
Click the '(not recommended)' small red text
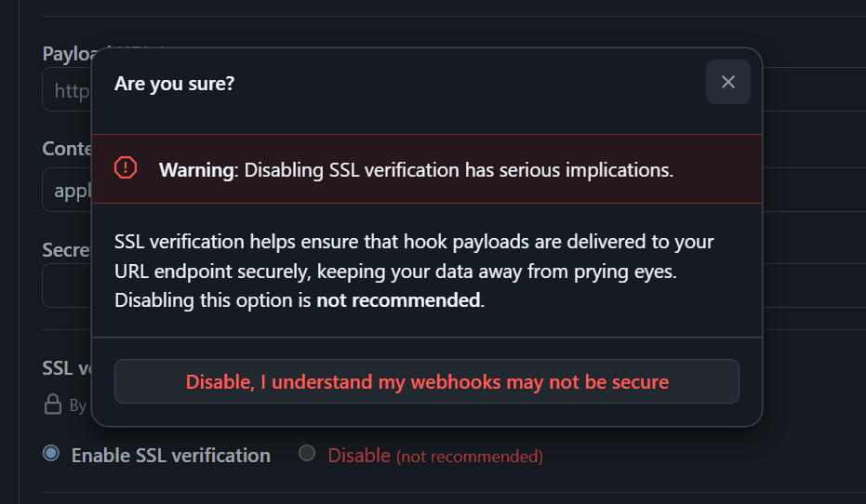click(470, 457)
